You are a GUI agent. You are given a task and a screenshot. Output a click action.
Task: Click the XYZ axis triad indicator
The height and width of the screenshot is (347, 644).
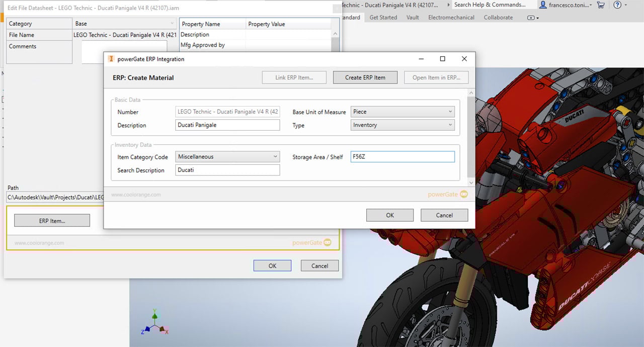pyautogui.click(x=155, y=323)
